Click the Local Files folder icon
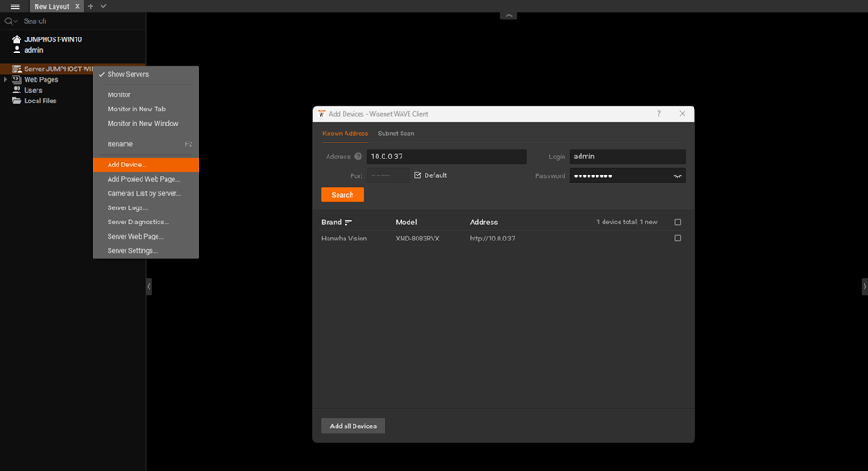868x471 pixels. [17, 101]
